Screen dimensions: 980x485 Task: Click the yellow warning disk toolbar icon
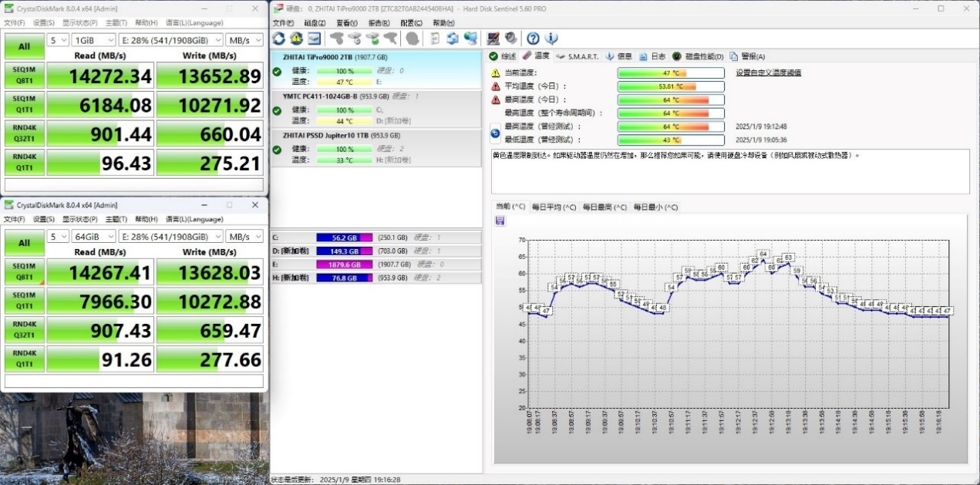click(296, 39)
